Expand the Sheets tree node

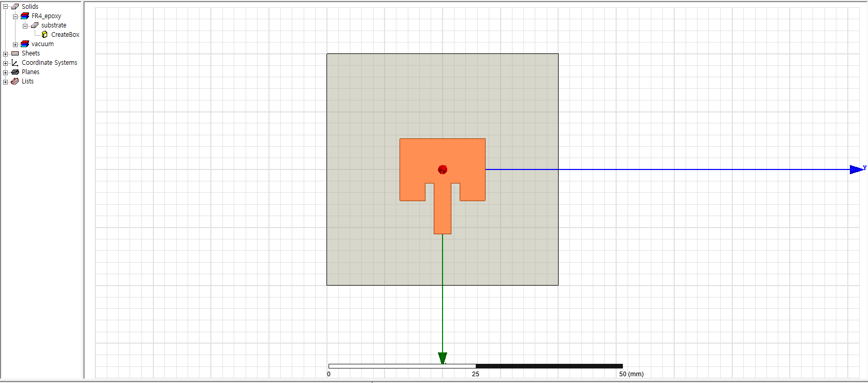pos(6,54)
